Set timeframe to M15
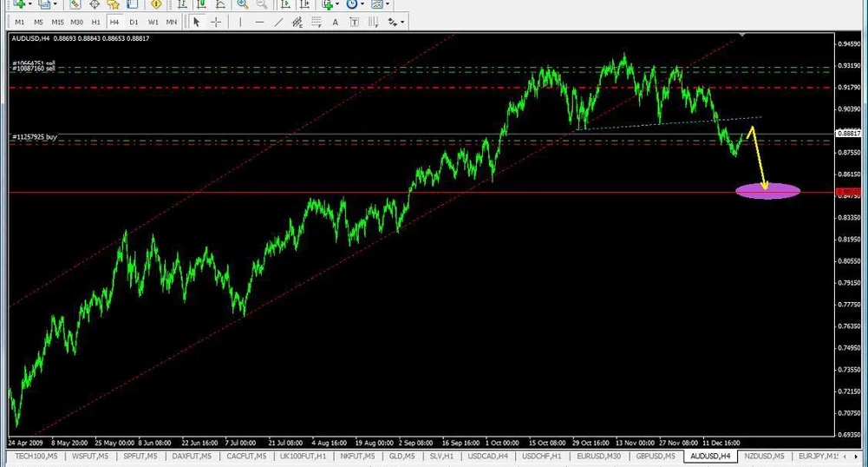The image size is (868, 467). point(57,23)
